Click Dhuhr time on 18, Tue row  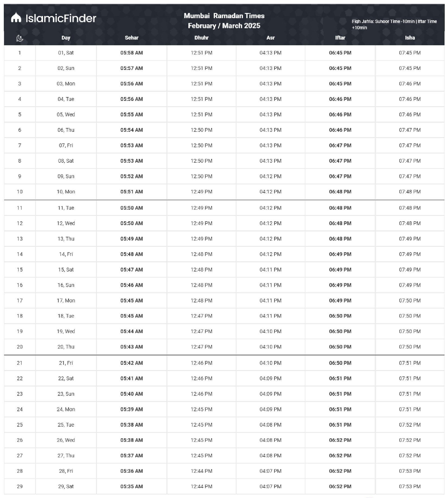[201, 316]
